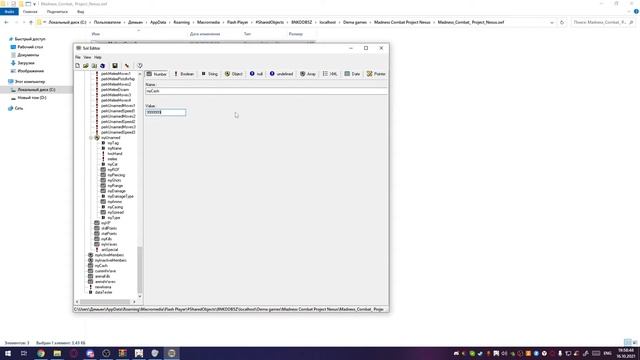This screenshot has width=640, height=360.
Task: Click the Explorer search box
Action: pos(603,22)
